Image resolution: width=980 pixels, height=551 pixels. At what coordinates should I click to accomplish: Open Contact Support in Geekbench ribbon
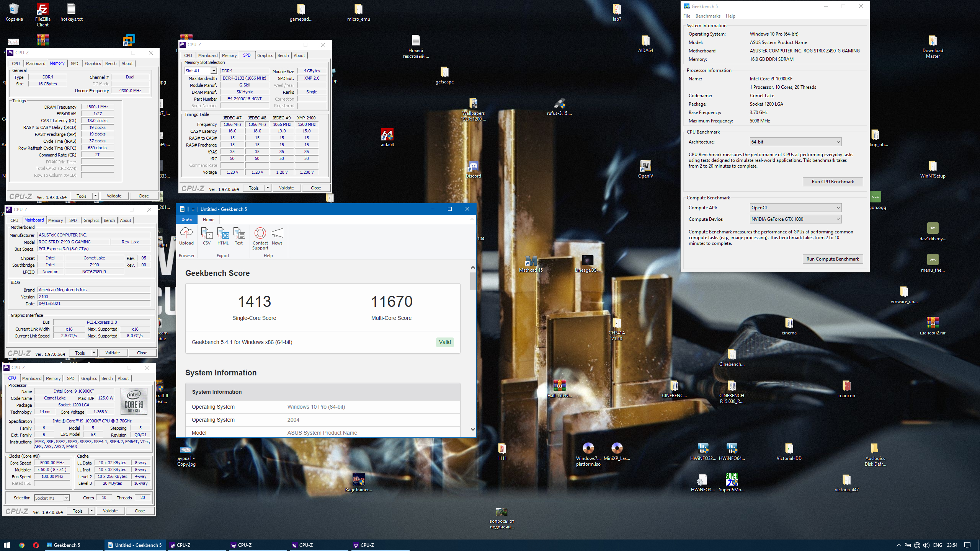(x=260, y=239)
